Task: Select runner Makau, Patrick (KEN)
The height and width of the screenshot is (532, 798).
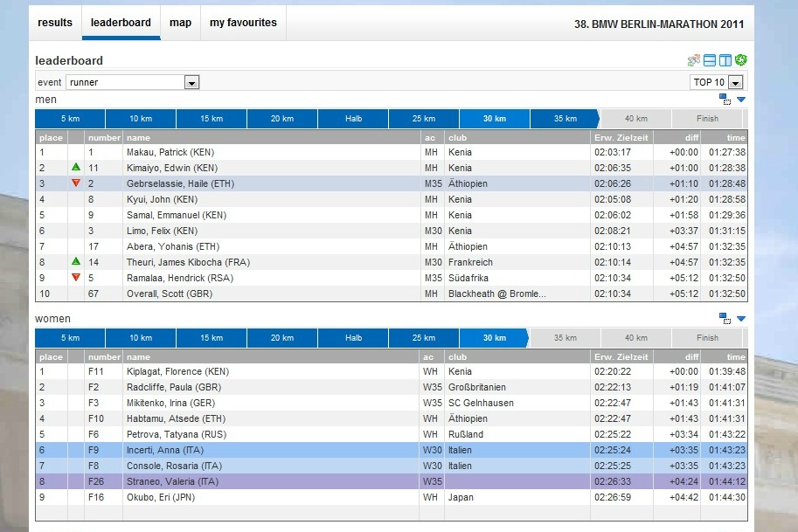Action: coord(392,152)
